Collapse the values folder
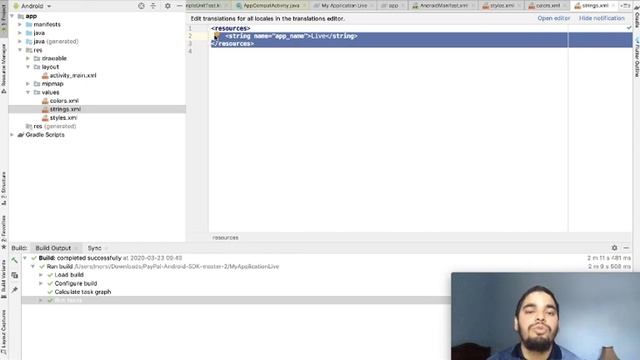Image resolution: width=640 pixels, height=360 pixels. pos(28,92)
